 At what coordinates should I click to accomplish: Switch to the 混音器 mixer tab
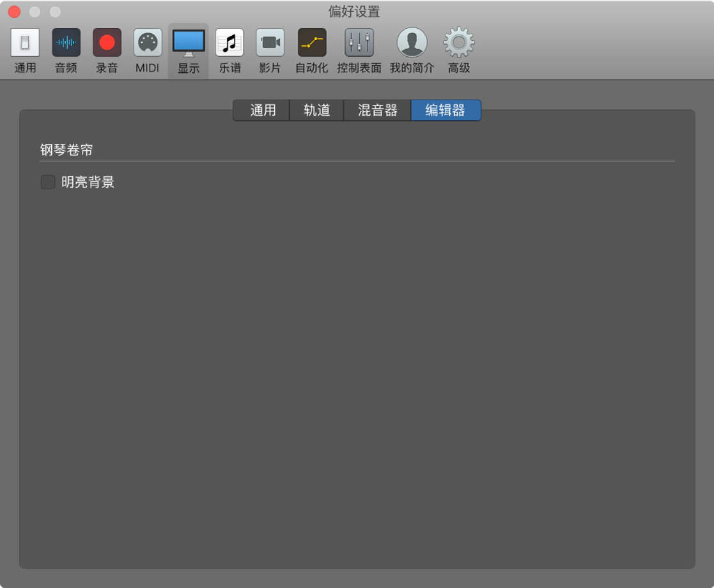[378, 110]
